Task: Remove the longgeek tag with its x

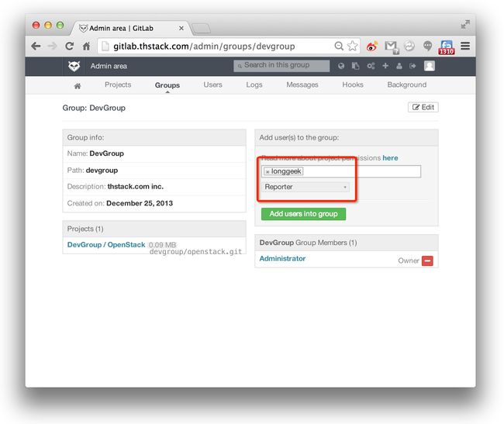Action: point(268,172)
